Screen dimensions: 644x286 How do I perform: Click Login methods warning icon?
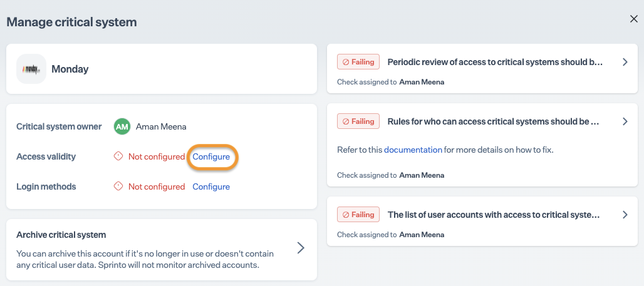coord(118,186)
